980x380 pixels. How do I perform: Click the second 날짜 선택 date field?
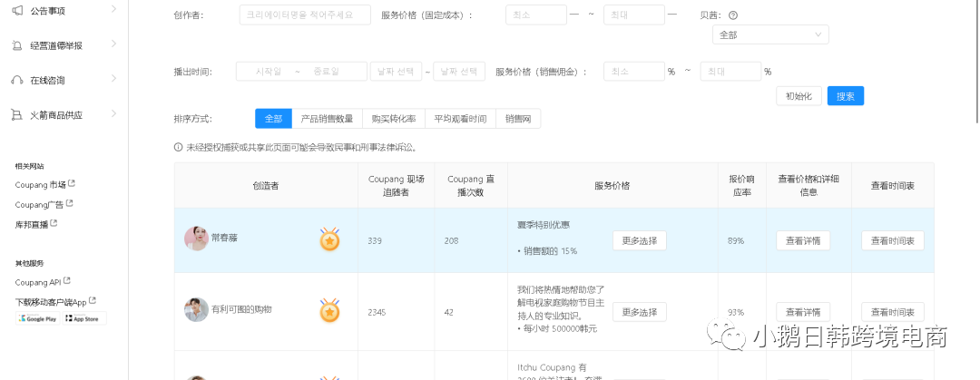(459, 72)
